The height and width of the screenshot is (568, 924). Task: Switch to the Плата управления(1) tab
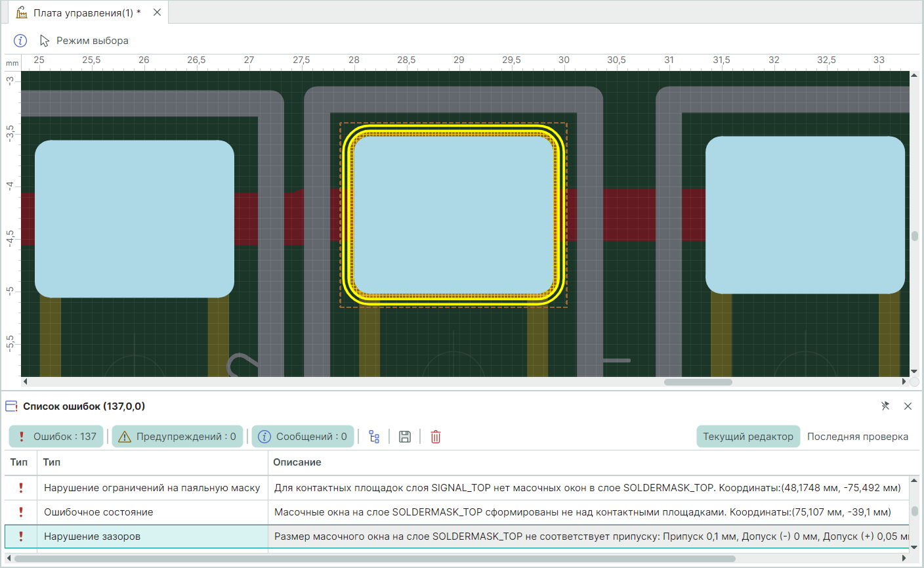(87, 13)
